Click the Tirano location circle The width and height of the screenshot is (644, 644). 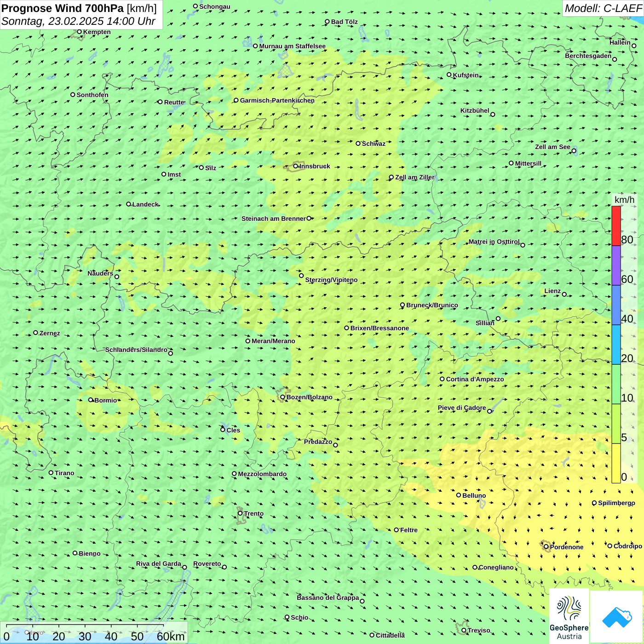51,472
